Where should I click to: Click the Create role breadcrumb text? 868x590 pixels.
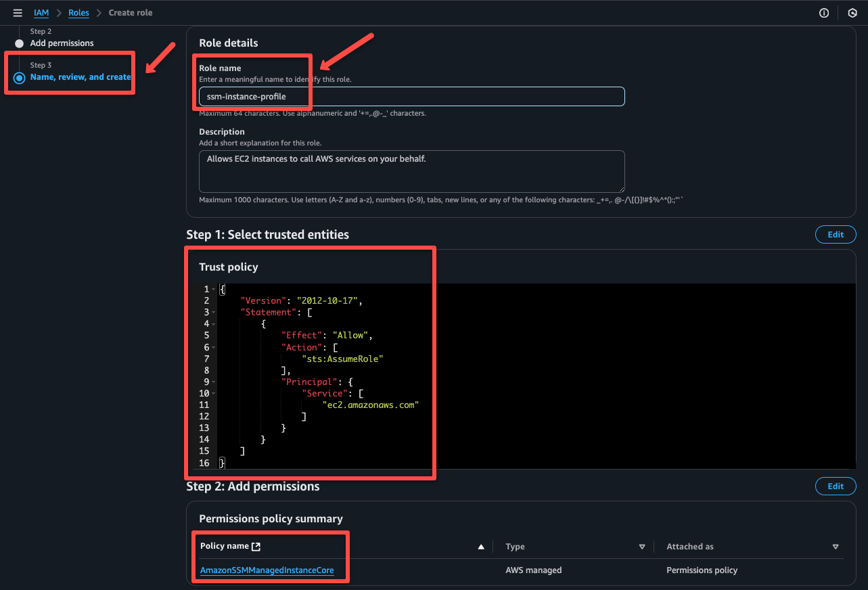pos(131,13)
